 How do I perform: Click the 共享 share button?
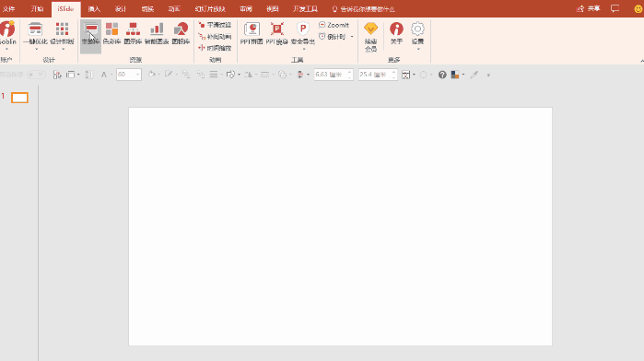pos(589,8)
